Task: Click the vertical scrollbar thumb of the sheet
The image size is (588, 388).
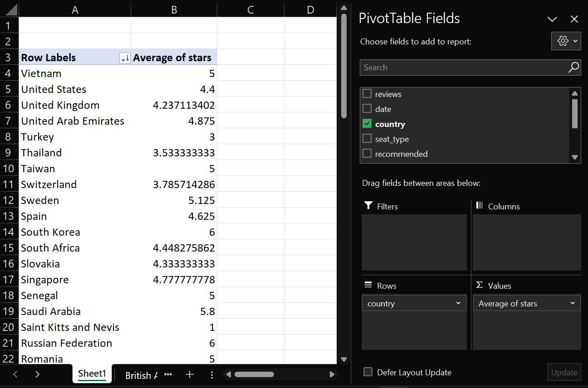Action: pos(344,66)
